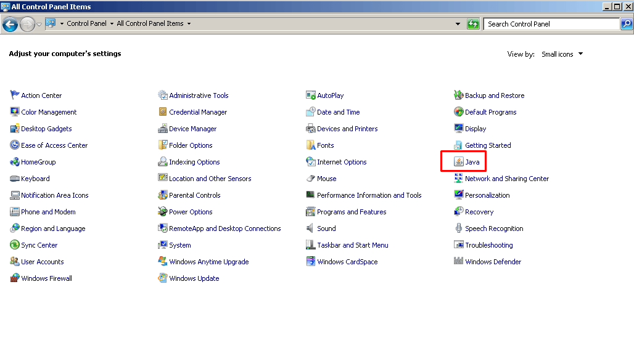
Task: Open the RemoteApp and Desktop Connections link
Action: point(225,229)
